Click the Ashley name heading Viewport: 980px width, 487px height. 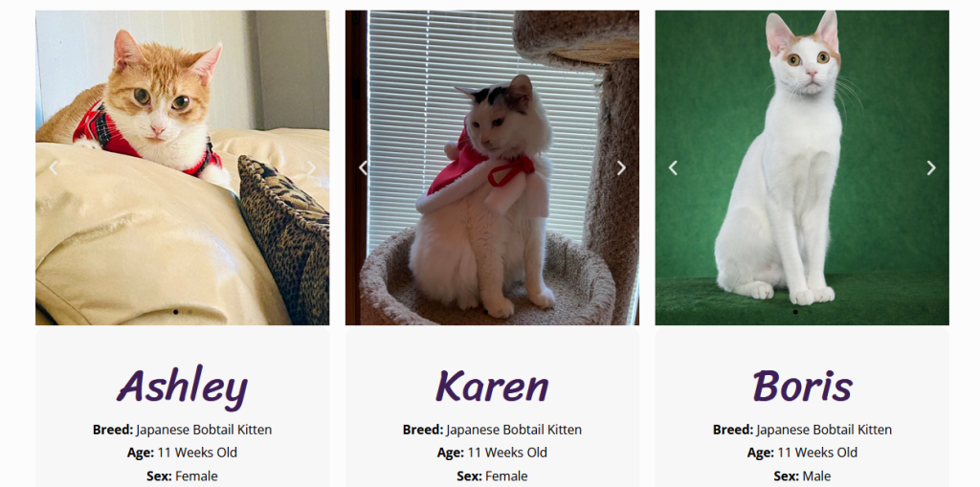coord(183,387)
